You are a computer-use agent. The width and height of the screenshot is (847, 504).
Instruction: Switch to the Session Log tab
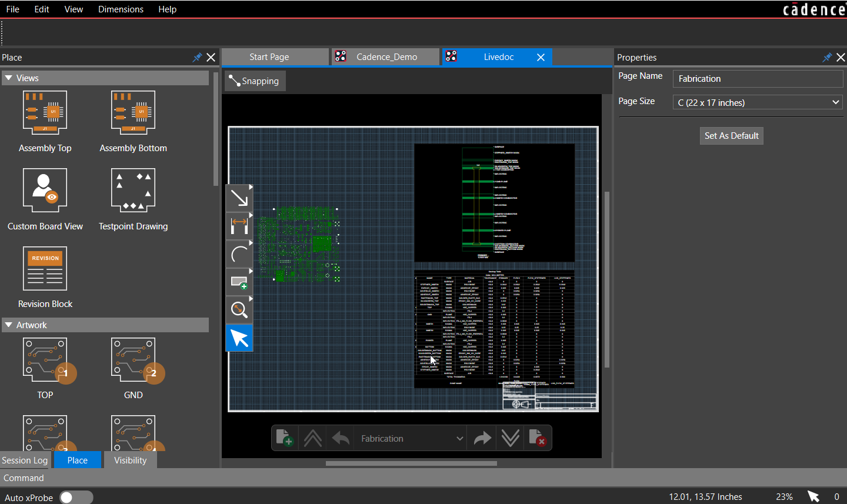(x=25, y=460)
